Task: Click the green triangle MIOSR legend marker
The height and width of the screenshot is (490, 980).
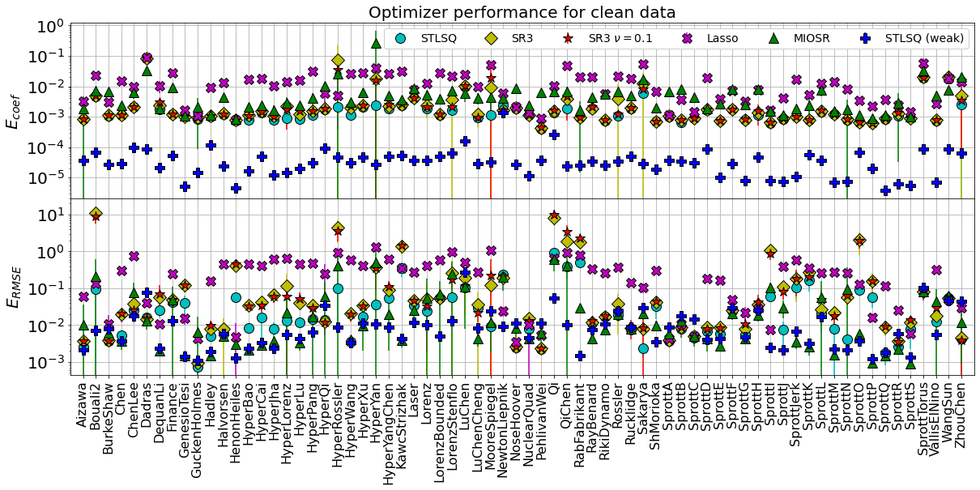Action: pos(772,38)
